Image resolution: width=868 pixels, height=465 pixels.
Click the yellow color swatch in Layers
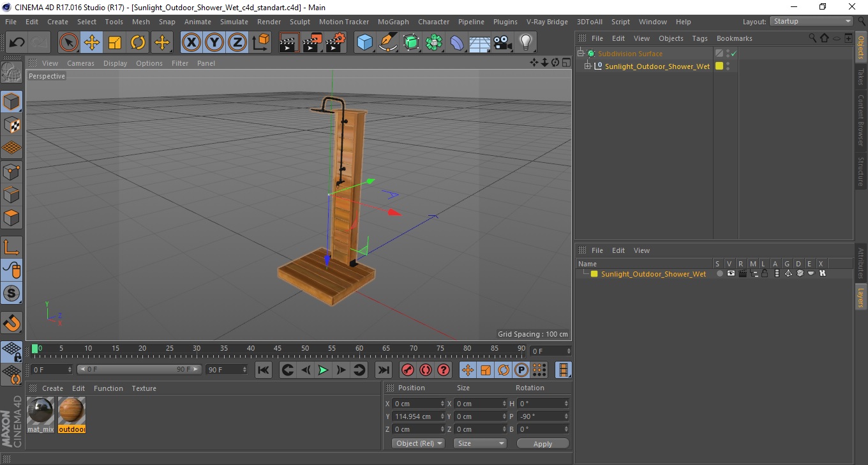pyautogui.click(x=594, y=274)
